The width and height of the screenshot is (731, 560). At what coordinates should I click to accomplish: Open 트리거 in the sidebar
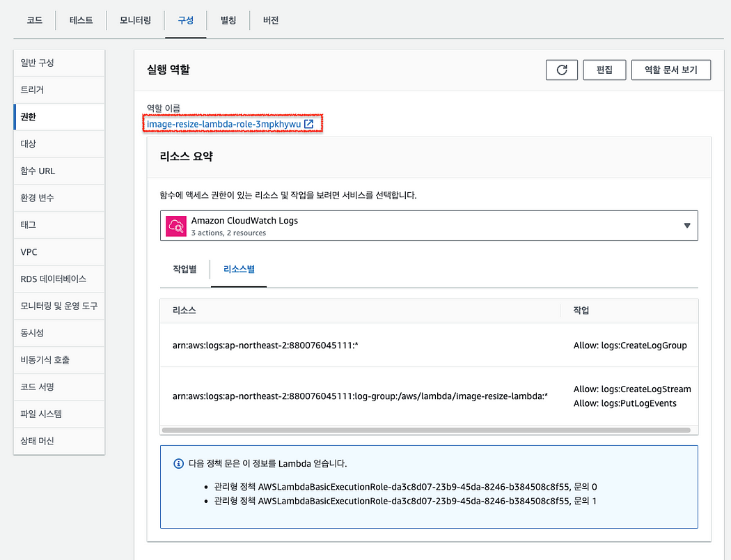coord(59,90)
